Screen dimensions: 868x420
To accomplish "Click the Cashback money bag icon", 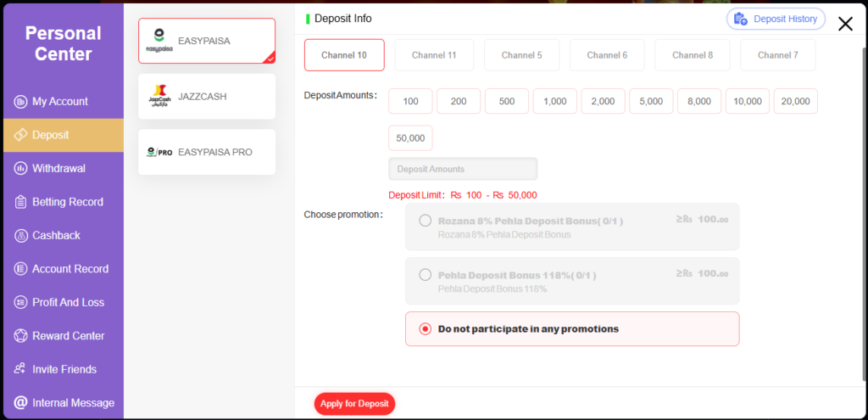I will pos(20,236).
